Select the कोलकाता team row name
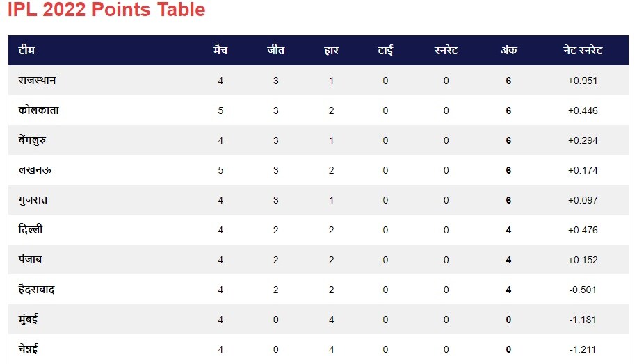 click(38, 110)
